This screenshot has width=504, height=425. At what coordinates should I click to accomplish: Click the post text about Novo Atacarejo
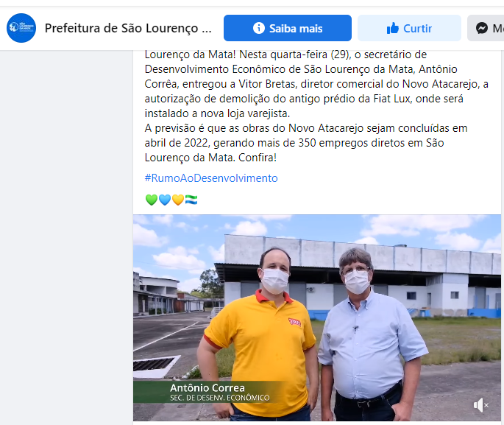tap(316, 106)
